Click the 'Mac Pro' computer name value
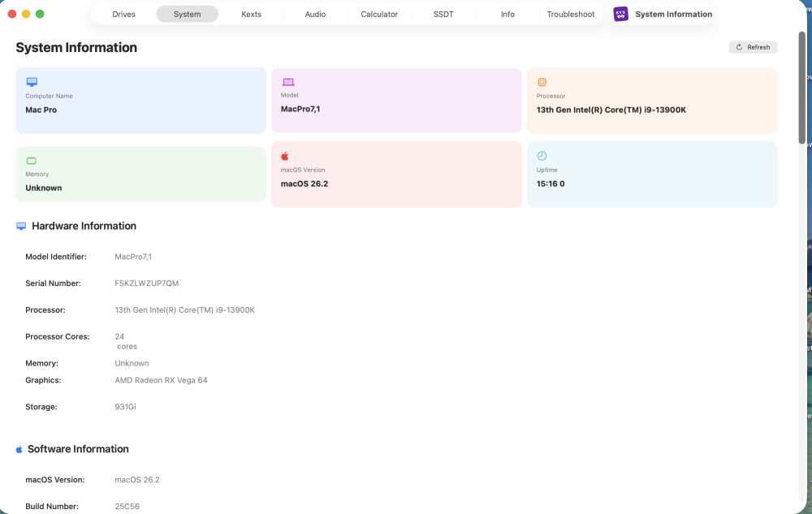812x514 pixels. 41,110
